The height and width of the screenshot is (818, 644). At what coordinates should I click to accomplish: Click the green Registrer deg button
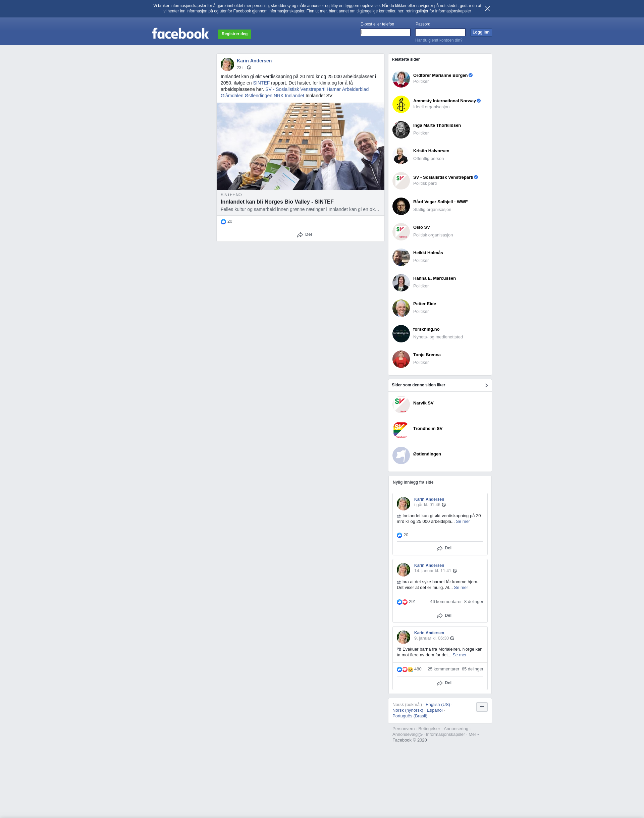(234, 34)
